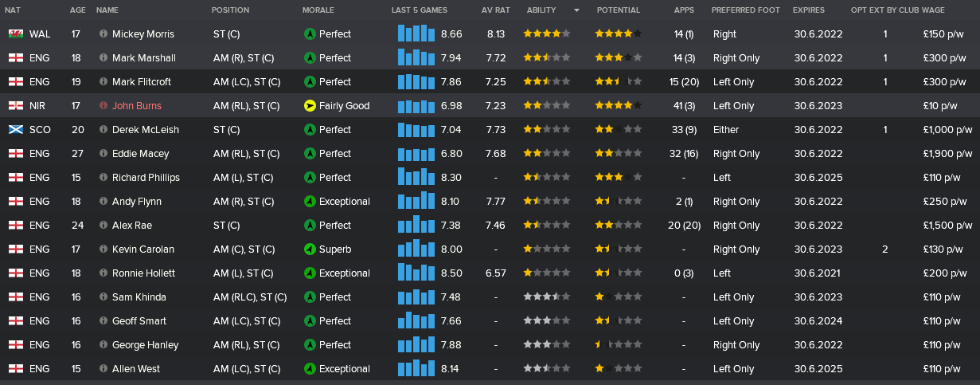This screenshot has width=980, height=385.
Task: Sort players by Age column header
Action: (x=77, y=10)
